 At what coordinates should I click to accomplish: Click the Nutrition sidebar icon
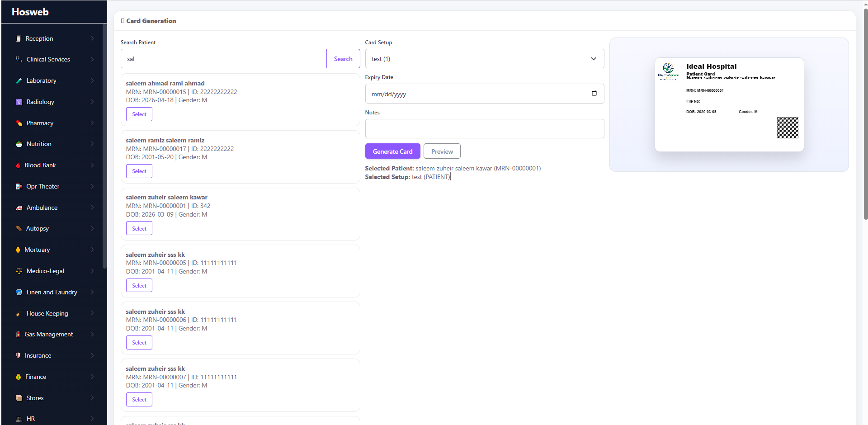point(19,144)
